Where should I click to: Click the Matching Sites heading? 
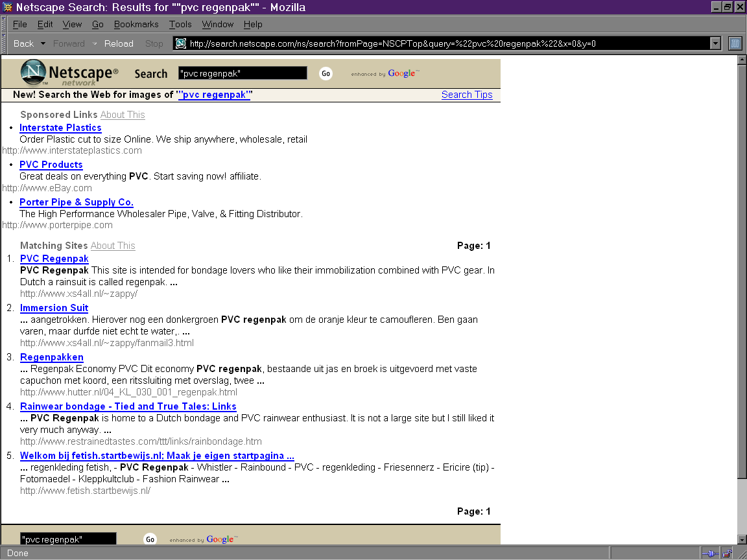click(54, 246)
